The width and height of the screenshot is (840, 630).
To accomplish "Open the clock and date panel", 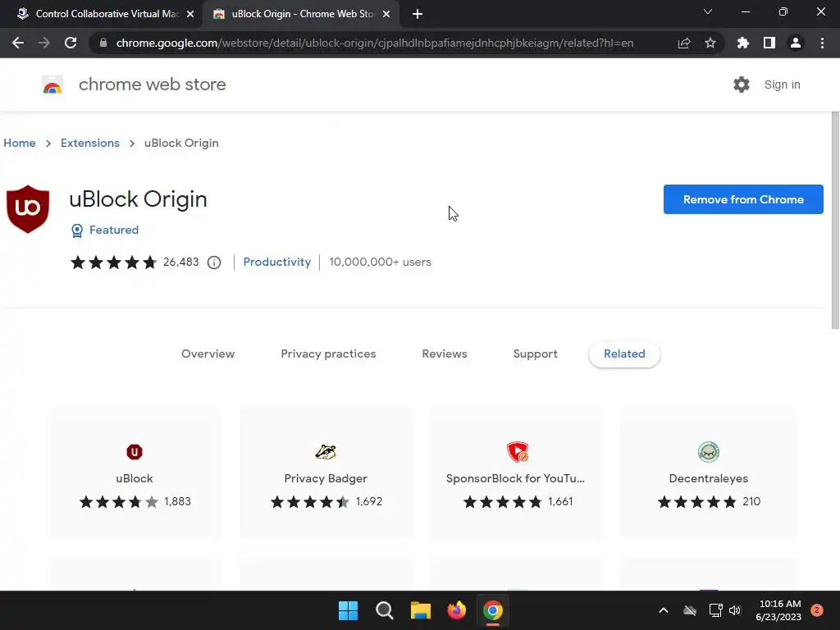I will coord(778,610).
